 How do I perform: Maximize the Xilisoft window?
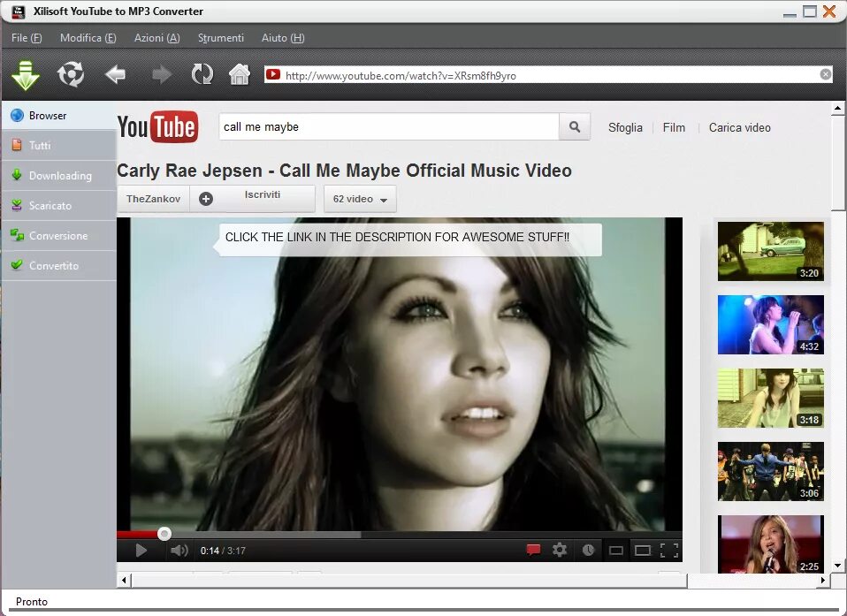pyautogui.click(x=810, y=11)
